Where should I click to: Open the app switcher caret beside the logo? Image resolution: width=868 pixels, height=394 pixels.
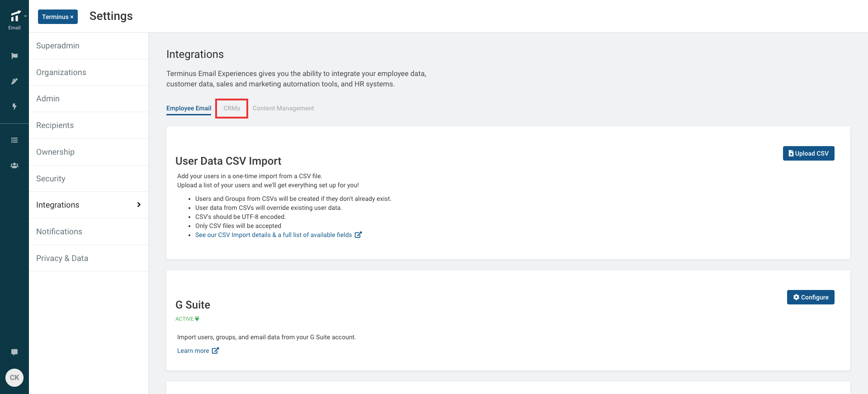[26, 16]
